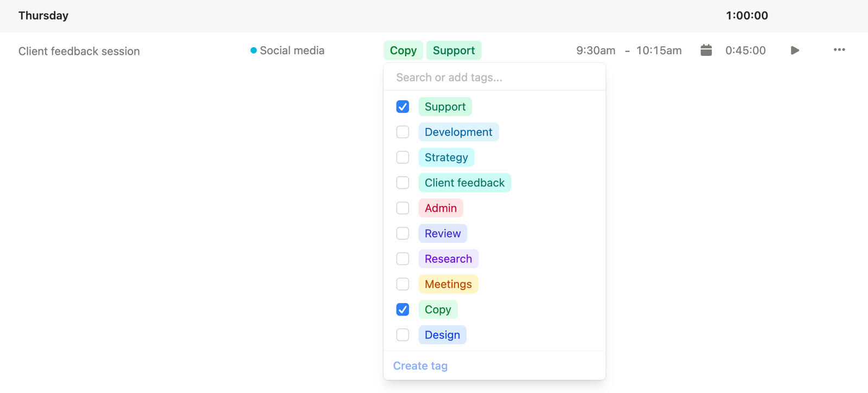This screenshot has width=868, height=393.
Task: Select the Strategy tag label
Action: click(446, 158)
